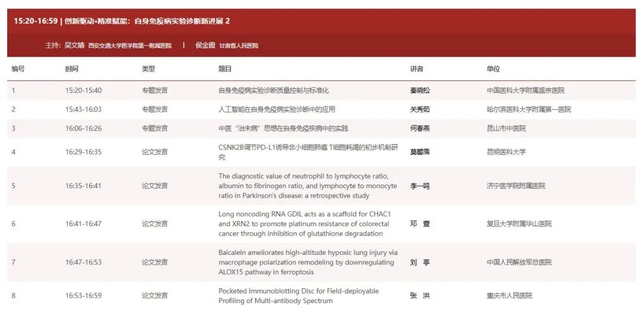644x318 pixels.
Task: Click speaker name 李一鸣
Action: click(420, 186)
